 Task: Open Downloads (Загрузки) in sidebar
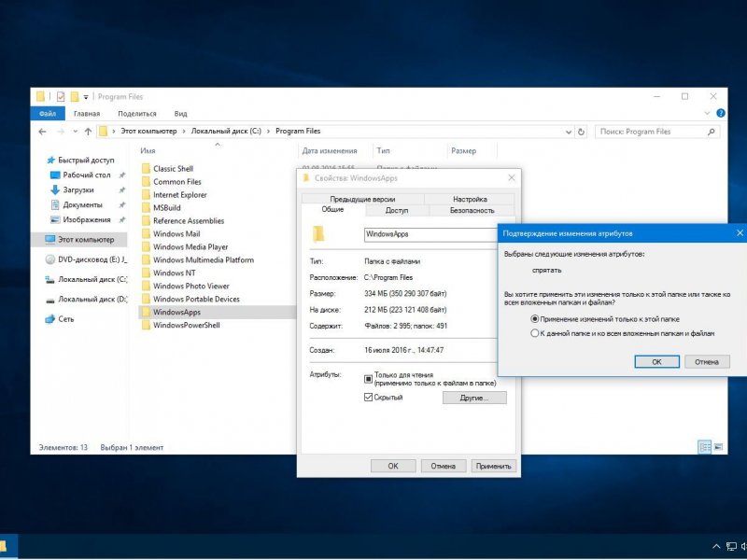[78, 189]
